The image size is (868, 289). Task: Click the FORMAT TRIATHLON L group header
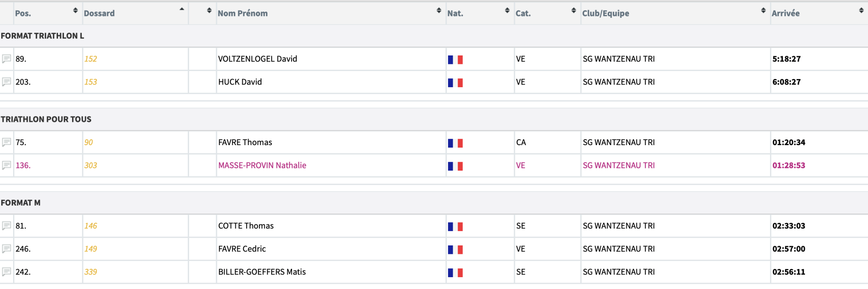coord(42,36)
